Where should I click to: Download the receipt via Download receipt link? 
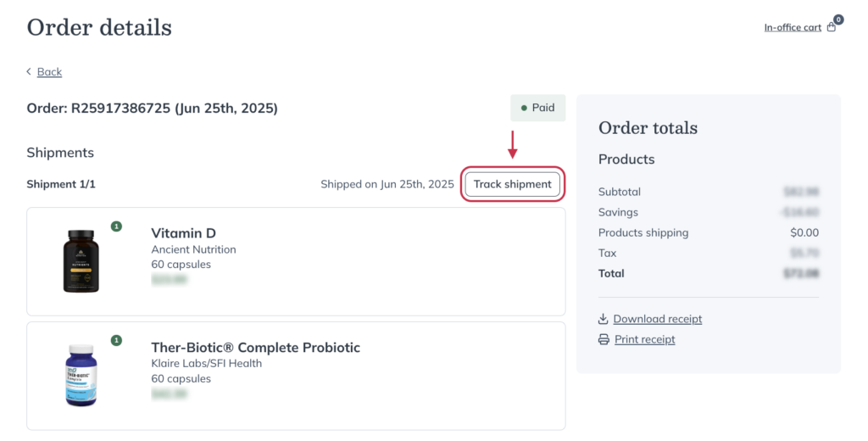657,319
